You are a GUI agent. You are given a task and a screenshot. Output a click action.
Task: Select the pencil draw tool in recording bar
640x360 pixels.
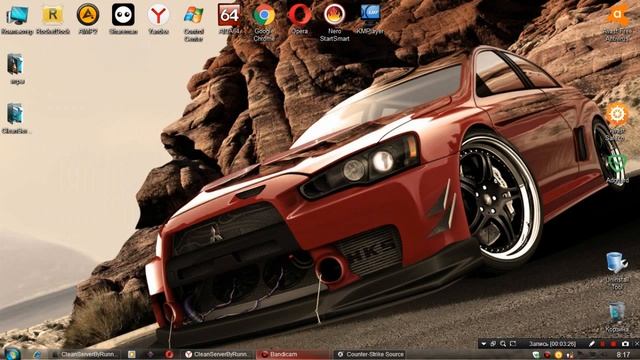[x=591, y=344]
